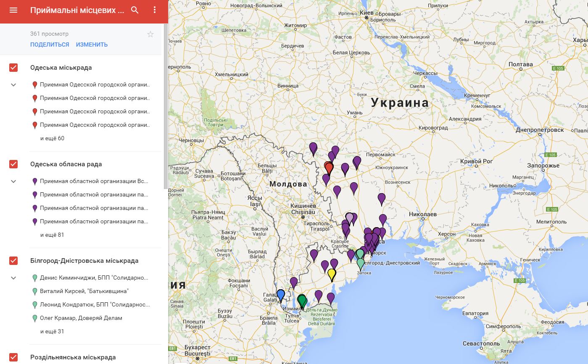Click the Кишинёв city label

[x=303, y=206]
